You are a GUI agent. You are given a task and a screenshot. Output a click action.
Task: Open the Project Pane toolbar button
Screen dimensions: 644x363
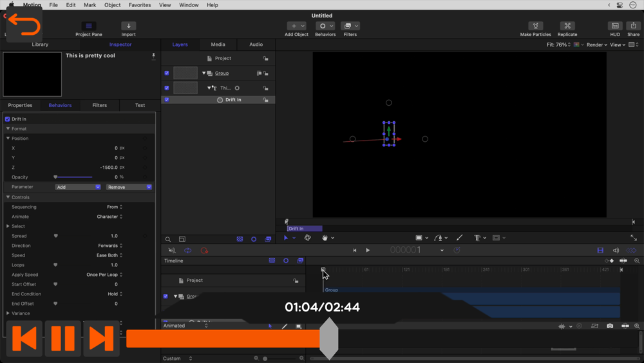pyautogui.click(x=89, y=26)
